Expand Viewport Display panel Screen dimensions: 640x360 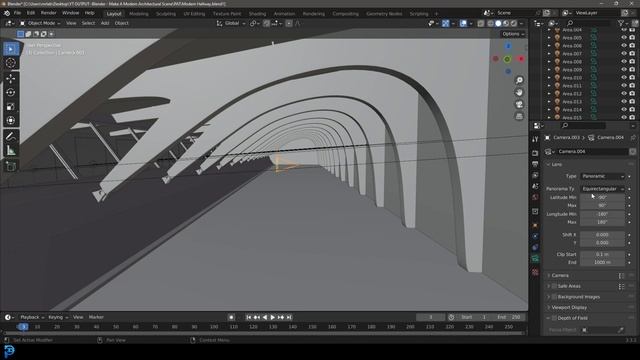(x=569, y=307)
